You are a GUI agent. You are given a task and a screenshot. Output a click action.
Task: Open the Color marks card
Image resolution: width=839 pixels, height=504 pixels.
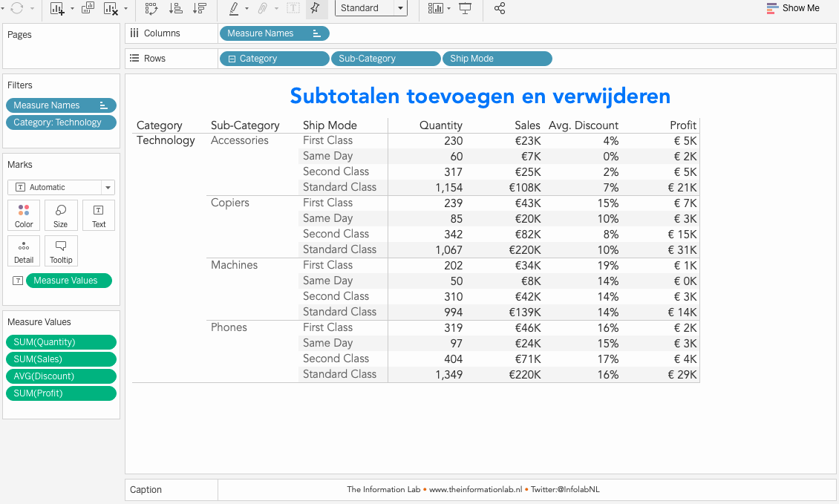[x=24, y=215]
